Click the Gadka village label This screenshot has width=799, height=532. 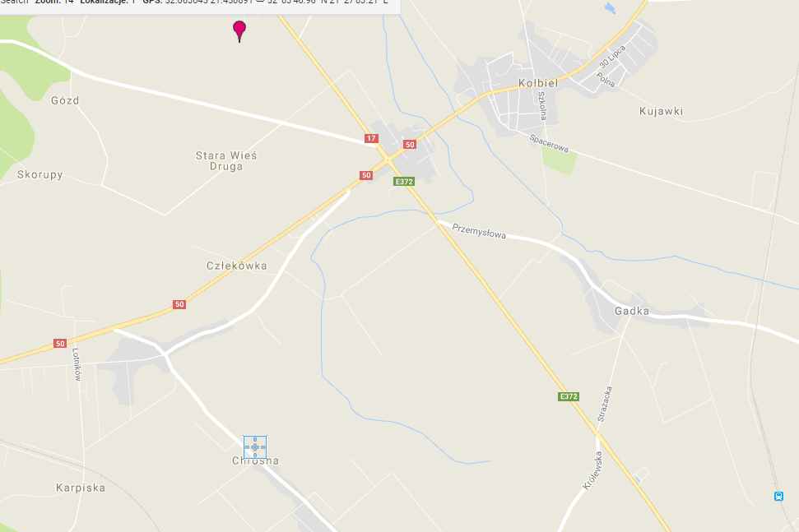pyautogui.click(x=632, y=311)
